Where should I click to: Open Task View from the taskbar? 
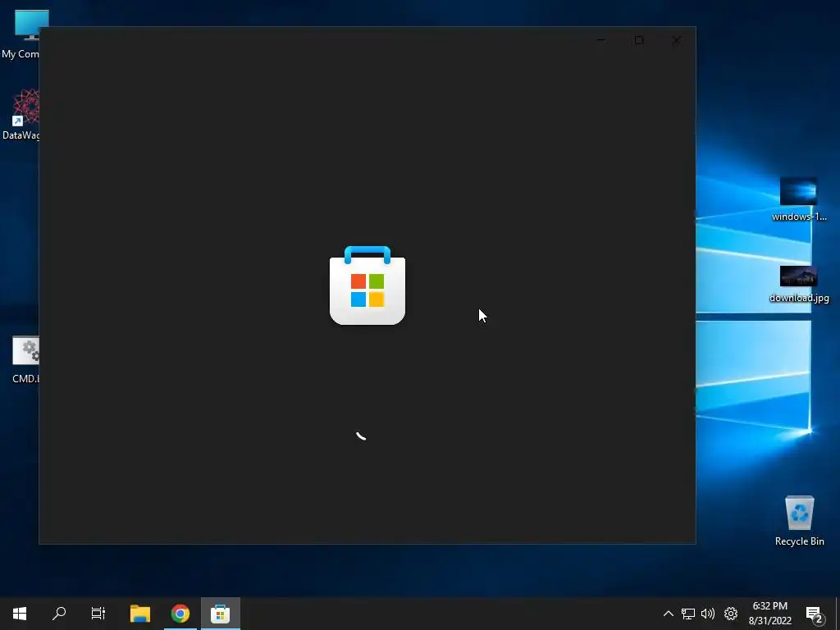[98, 614]
